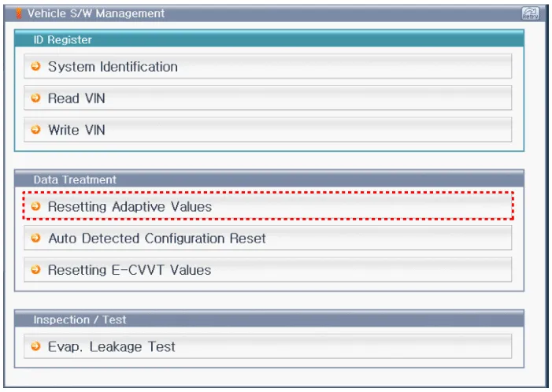Click the Inspection / Test section header
The image size is (552, 392).
(81, 320)
